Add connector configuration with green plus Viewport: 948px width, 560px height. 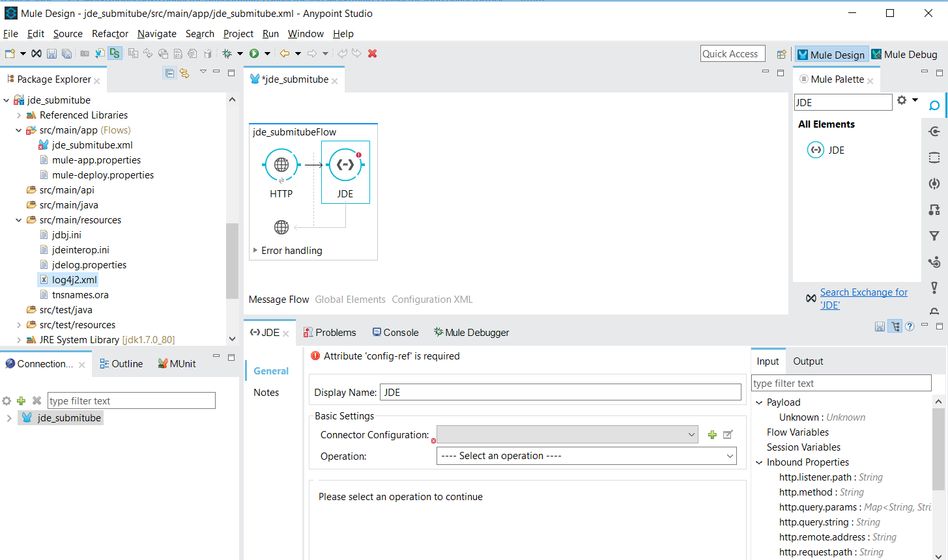click(x=712, y=434)
